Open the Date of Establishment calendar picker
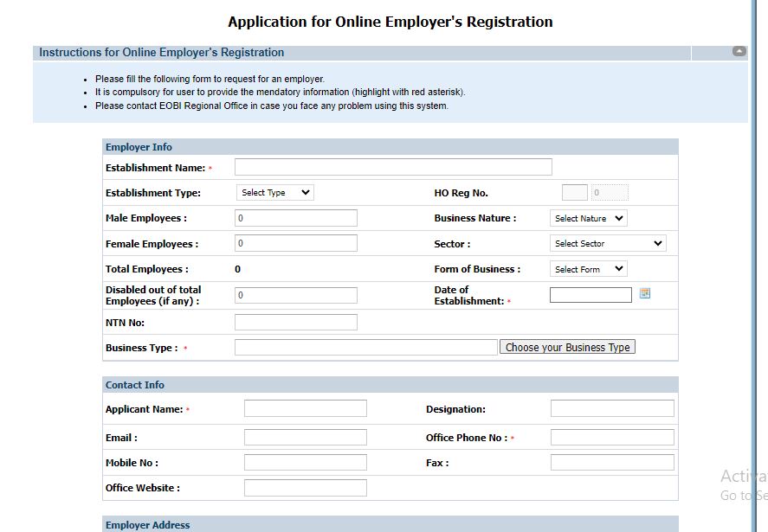This screenshot has height=532, width=768. click(x=645, y=293)
